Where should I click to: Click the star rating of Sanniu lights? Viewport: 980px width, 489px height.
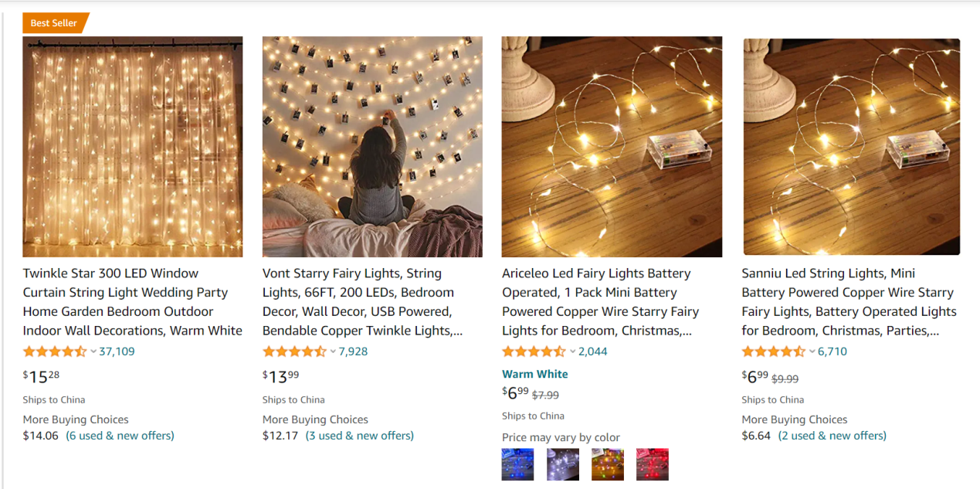pyautogui.click(x=773, y=351)
